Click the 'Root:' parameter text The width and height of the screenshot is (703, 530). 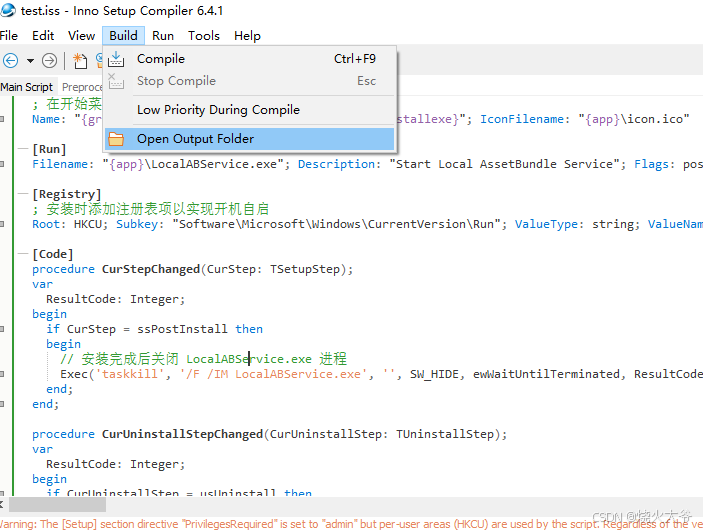49,224
